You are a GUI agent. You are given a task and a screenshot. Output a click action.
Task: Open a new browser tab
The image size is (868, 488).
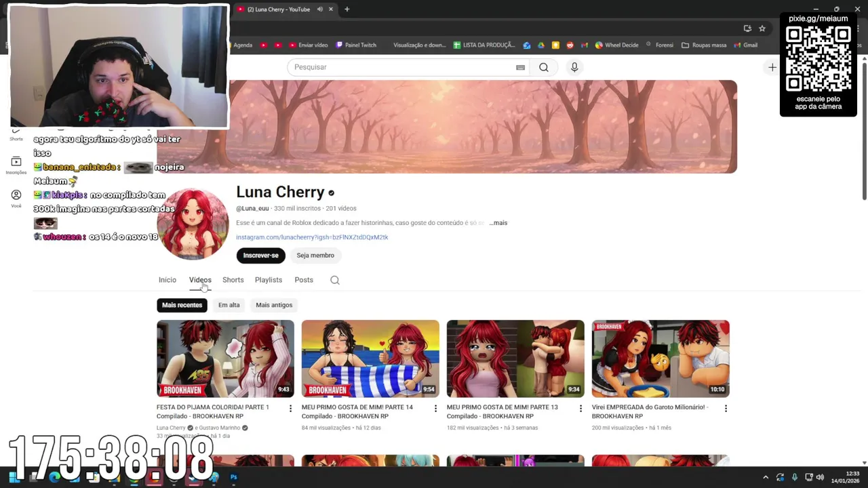click(347, 9)
